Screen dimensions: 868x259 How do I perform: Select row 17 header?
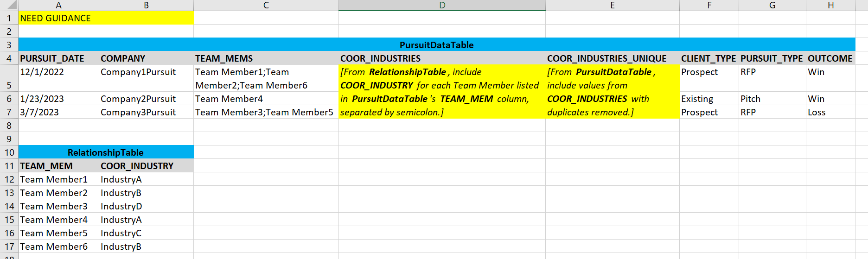[9, 246]
